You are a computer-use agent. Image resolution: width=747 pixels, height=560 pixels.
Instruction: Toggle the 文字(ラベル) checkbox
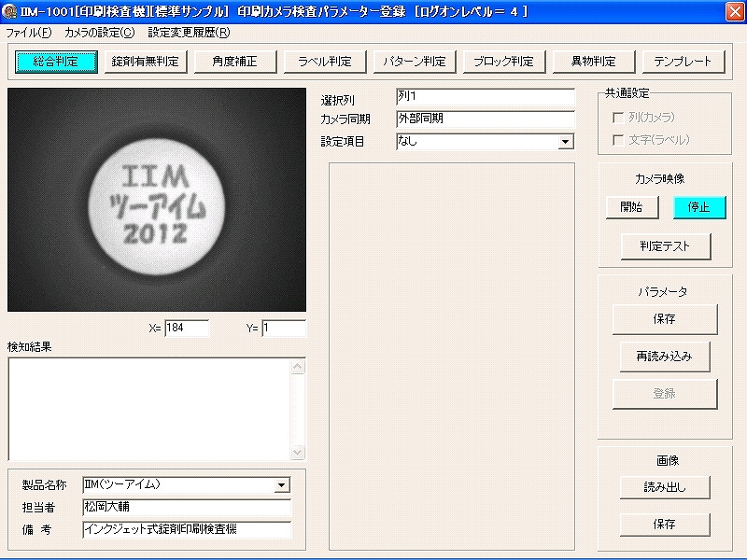(617, 140)
